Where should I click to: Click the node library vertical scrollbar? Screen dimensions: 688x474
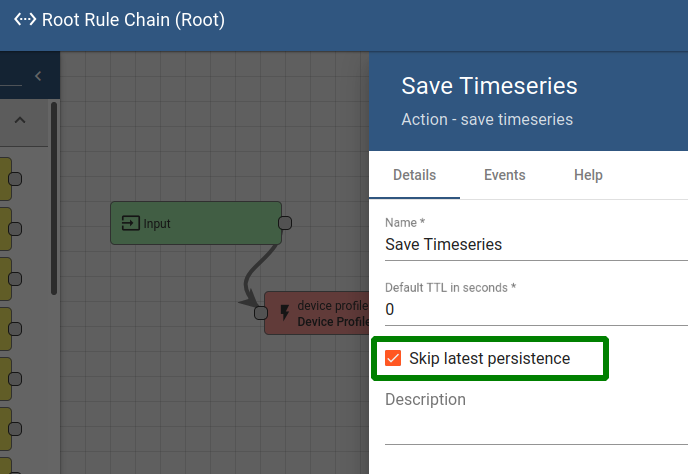pos(53,200)
